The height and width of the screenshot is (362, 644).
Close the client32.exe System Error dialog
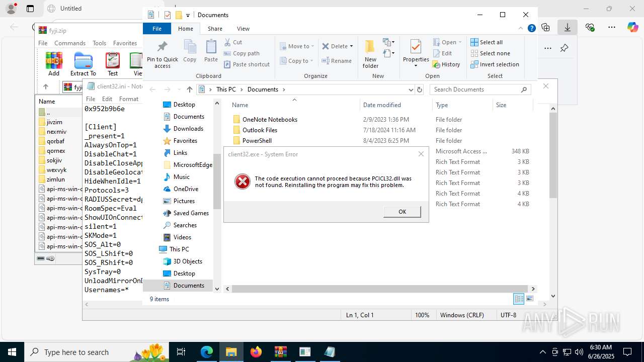click(x=421, y=154)
